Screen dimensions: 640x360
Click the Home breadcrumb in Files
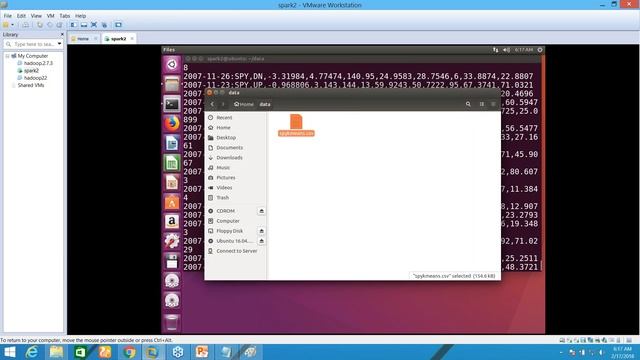pyautogui.click(x=244, y=104)
